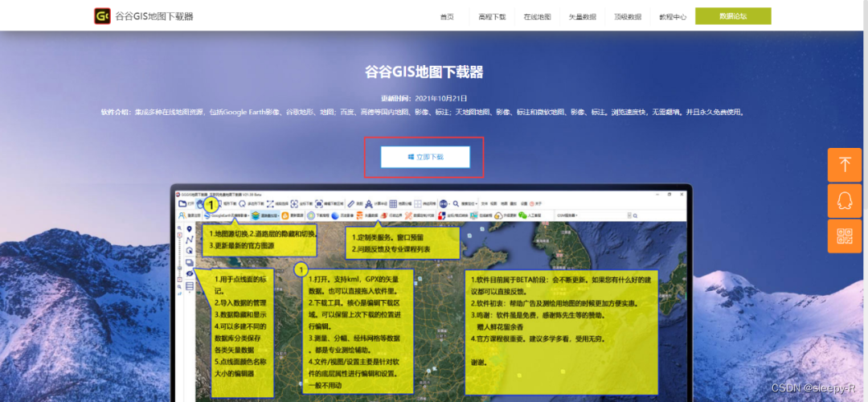The image size is (868, 402).
Task: Click the green WeChat 人工客服 icon
Action: pyautogui.click(x=522, y=215)
